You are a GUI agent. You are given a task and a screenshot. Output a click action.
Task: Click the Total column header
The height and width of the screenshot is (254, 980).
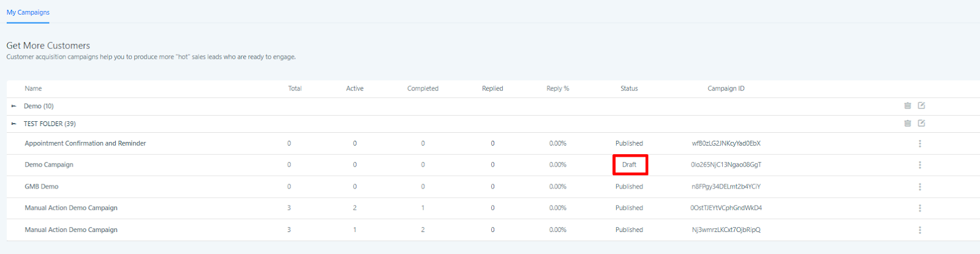coord(295,89)
